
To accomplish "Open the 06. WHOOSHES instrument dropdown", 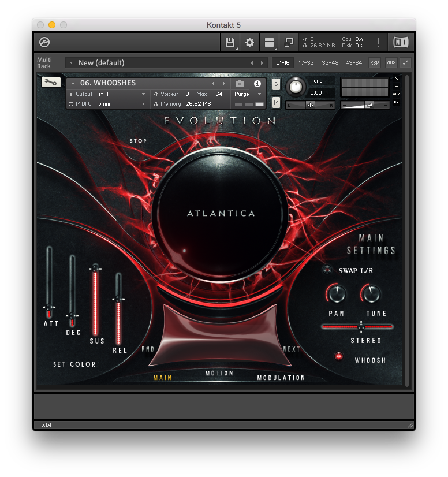I will 73,83.
